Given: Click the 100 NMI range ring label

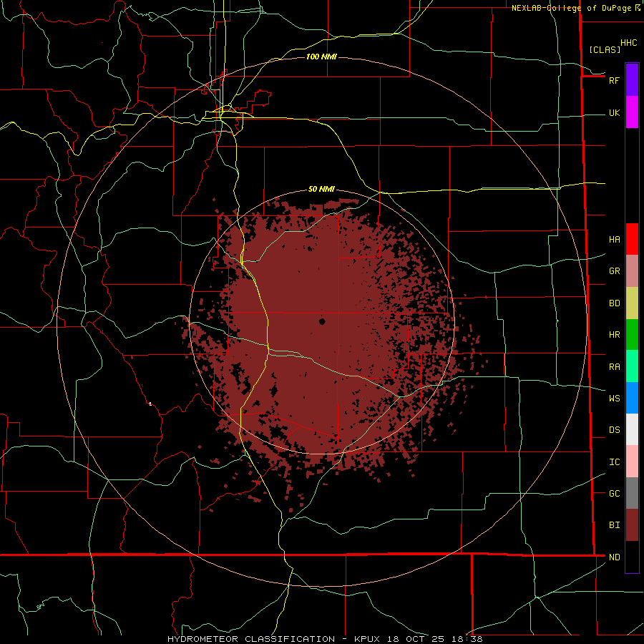Looking at the screenshot, I should (321, 57).
